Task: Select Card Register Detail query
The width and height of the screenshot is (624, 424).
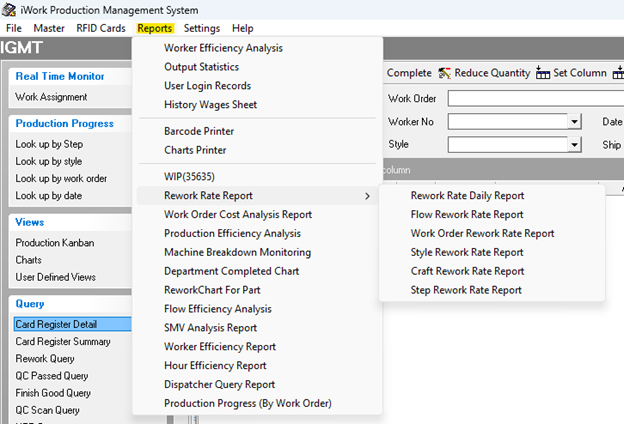Action: pos(72,324)
